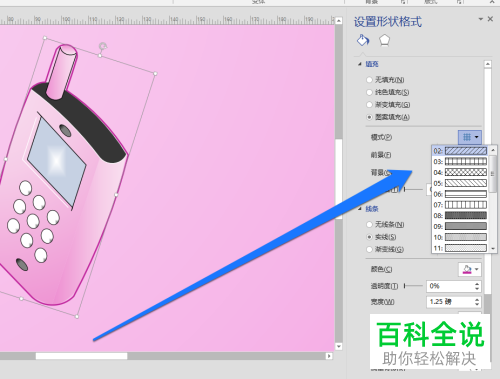Click the canvas vertical scrollbar thumb
Viewport: 500px width, 379px height.
(x=339, y=179)
